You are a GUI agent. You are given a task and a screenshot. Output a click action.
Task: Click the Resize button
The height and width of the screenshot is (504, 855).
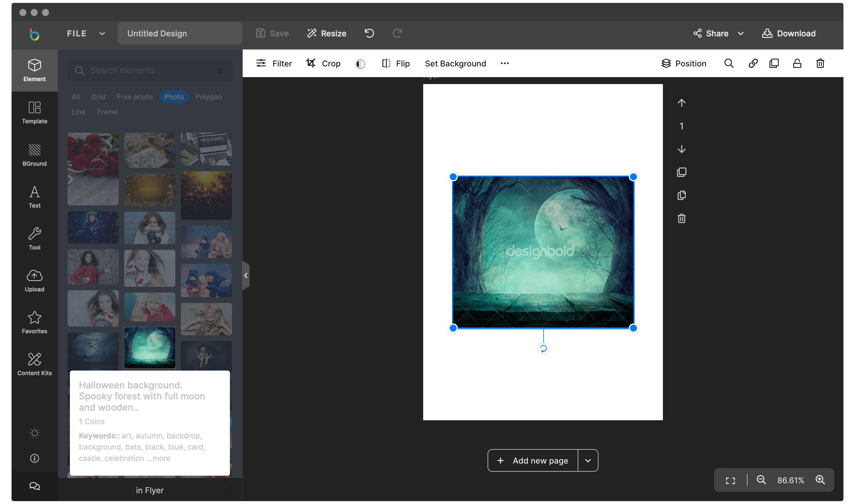pos(327,33)
